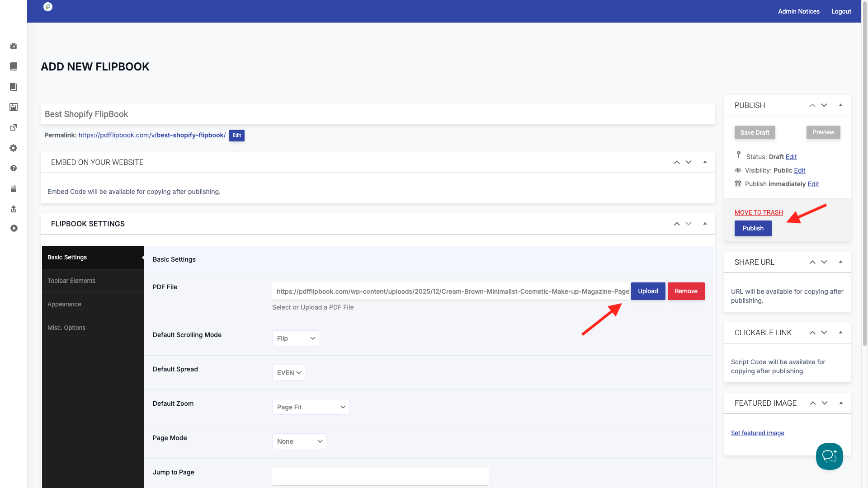Open the Default Spread EVEN dropdown

pos(288,373)
